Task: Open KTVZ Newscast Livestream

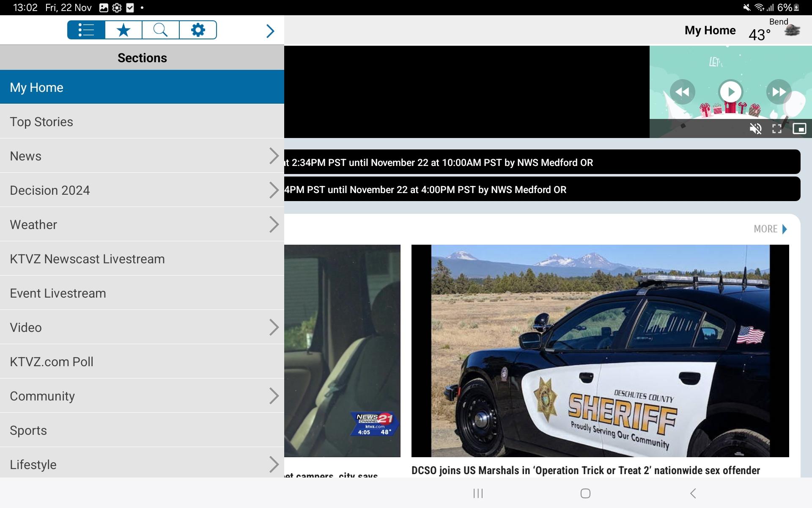Action: pyautogui.click(x=142, y=259)
